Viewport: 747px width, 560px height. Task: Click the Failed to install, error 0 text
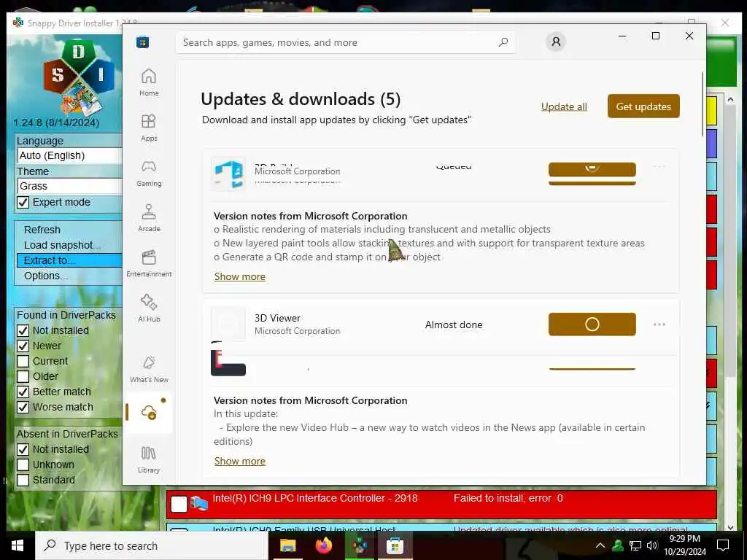[508, 498]
